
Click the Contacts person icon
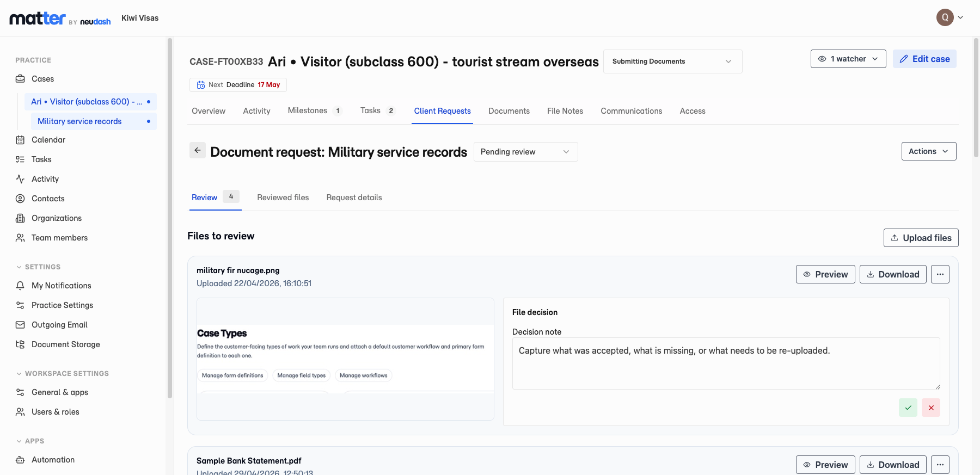tap(20, 199)
